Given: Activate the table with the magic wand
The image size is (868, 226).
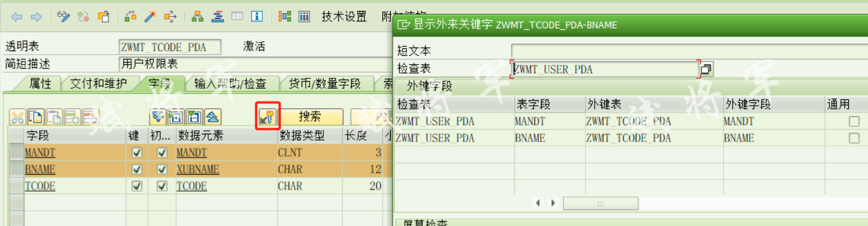Looking at the screenshot, I should pyautogui.click(x=150, y=17).
